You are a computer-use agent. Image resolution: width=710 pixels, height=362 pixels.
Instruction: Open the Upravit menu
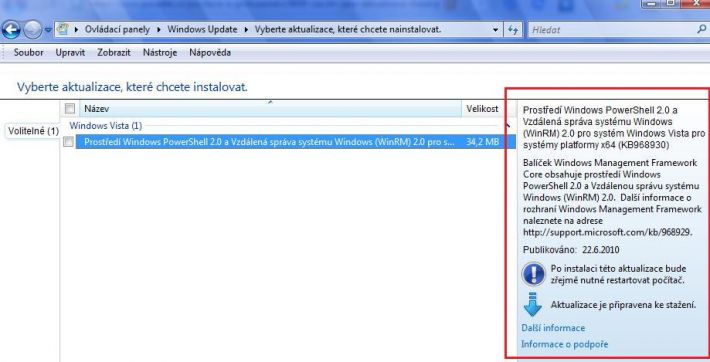click(70, 53)
